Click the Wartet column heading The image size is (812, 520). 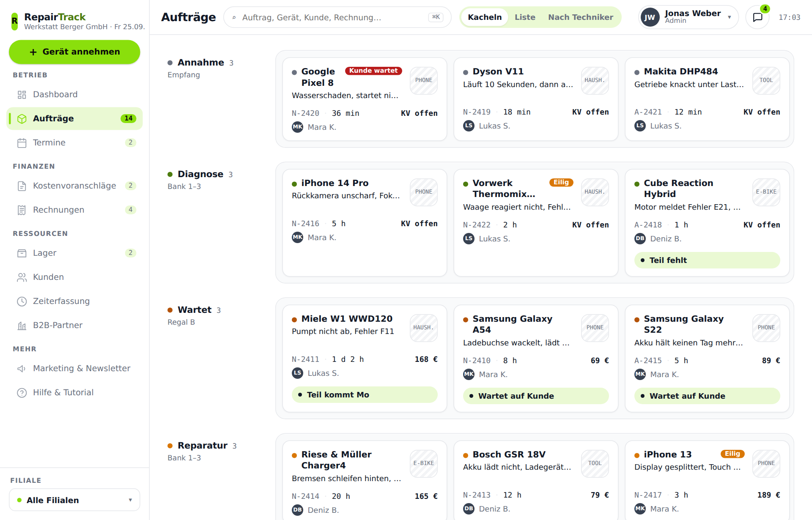194,310
